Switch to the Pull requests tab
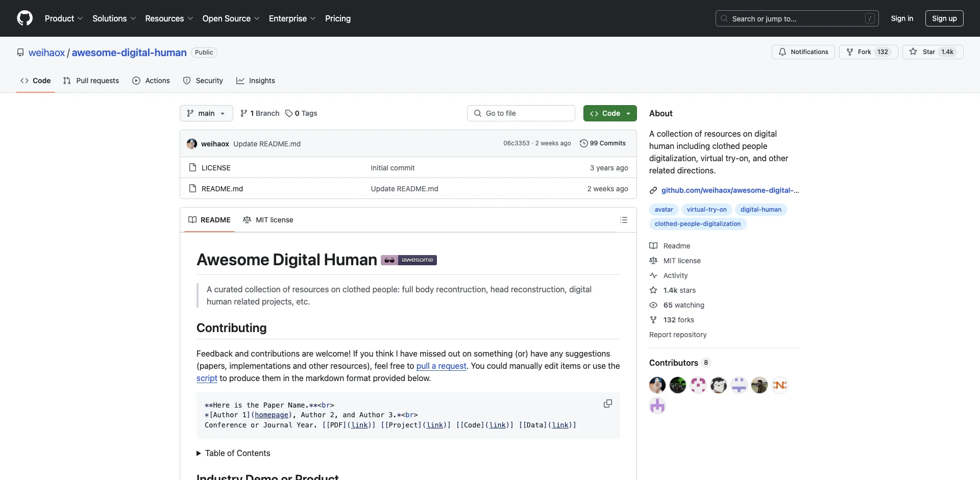 [x=91, y=81]
